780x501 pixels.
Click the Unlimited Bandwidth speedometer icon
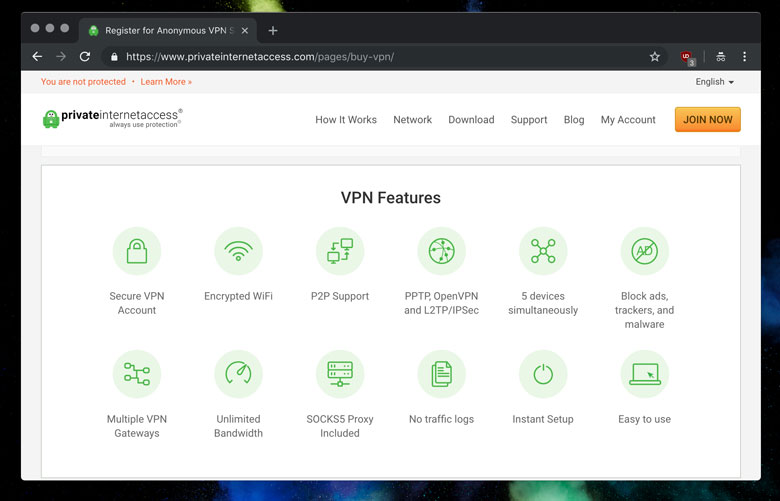click(238, 374)
